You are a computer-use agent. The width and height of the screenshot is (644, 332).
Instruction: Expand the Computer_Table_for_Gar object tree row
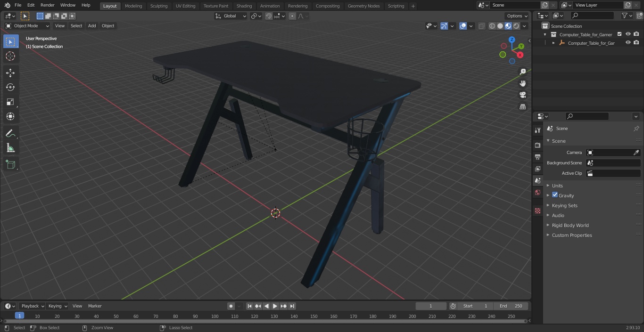pyautogui.click(x=553, y=43)
